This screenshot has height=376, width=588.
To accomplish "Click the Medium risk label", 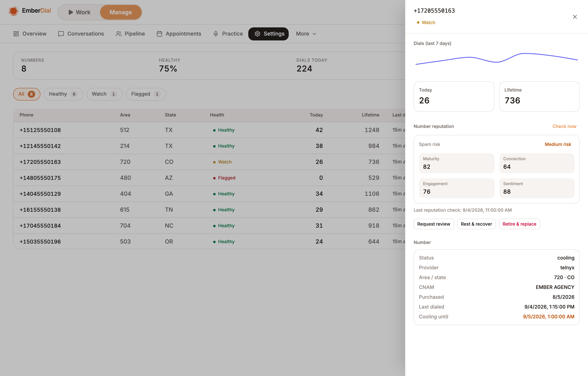I will coord(558,144).
